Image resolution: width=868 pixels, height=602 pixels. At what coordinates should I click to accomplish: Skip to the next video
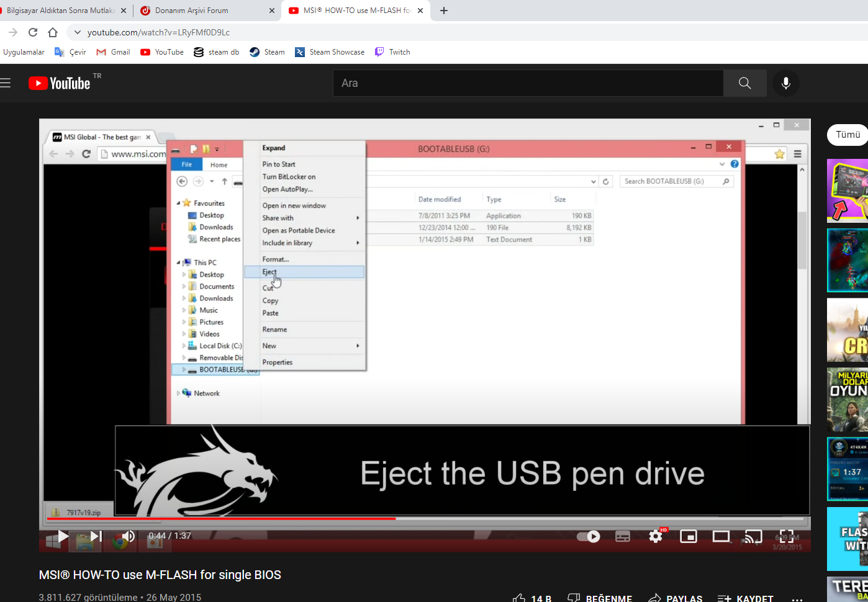point(96,536)
